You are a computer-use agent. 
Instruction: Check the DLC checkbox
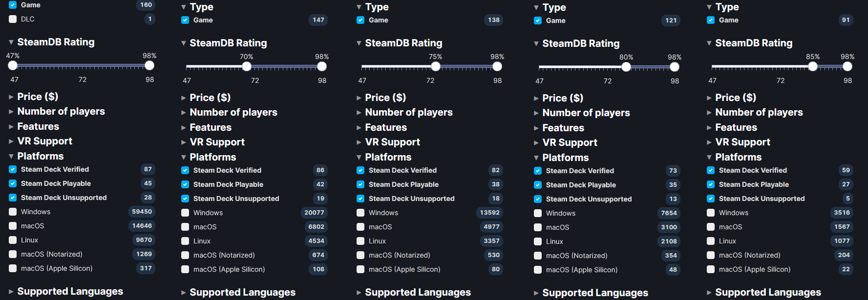[x=13, y=20]
